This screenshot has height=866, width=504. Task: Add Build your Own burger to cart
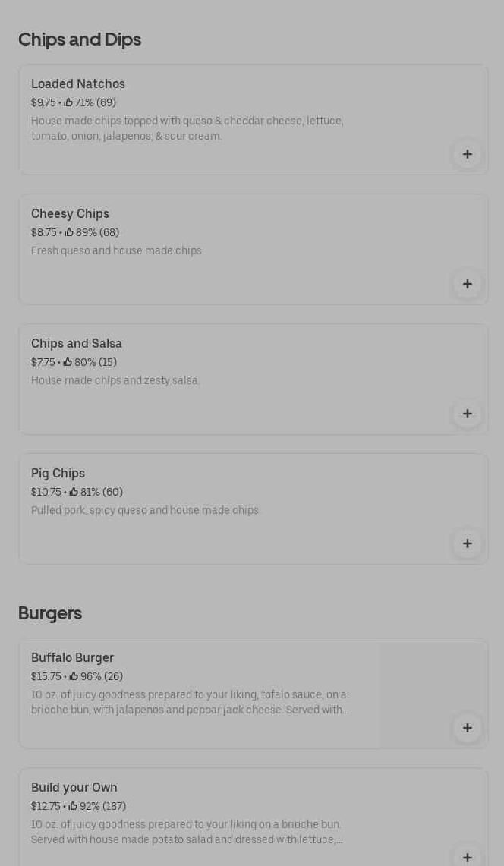coord(467,856)
